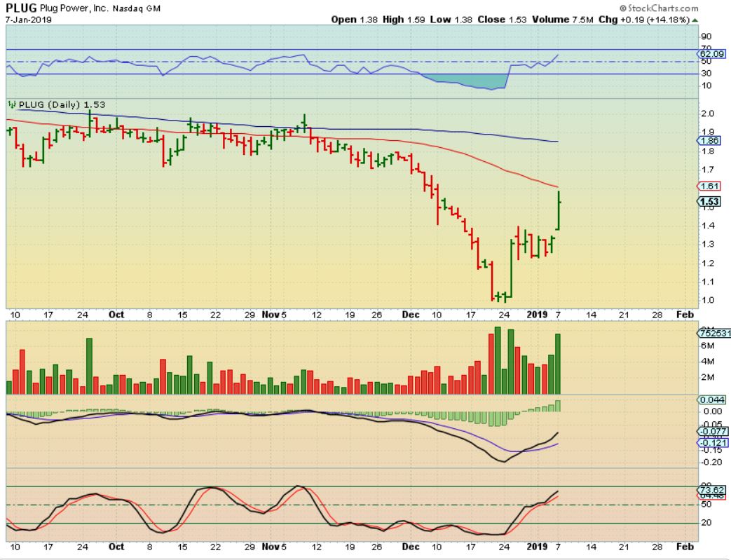
Task: Click the Dec label under the price chart
Action: click(x=411, y=315)
